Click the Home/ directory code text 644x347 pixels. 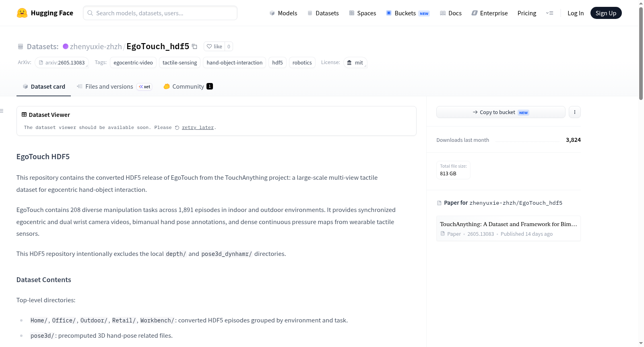point(39,320)
